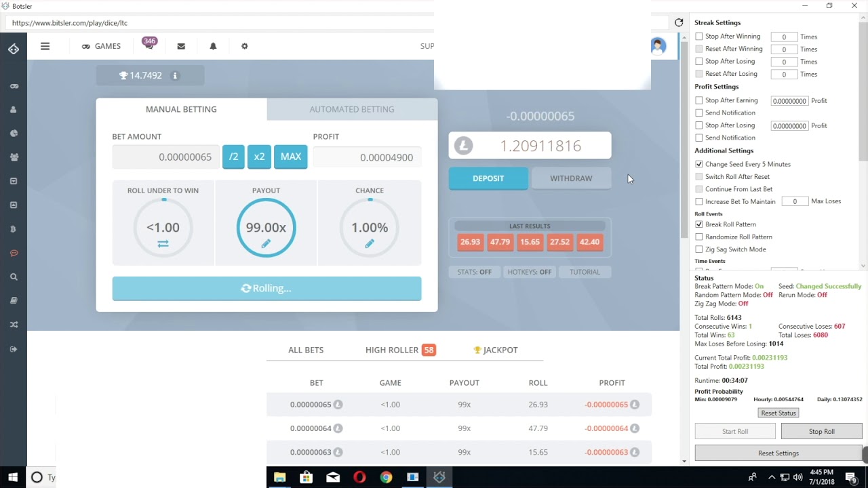Edit the chance with the pencil icon
The image size is (868, 488).
click(x=370, y=243)
